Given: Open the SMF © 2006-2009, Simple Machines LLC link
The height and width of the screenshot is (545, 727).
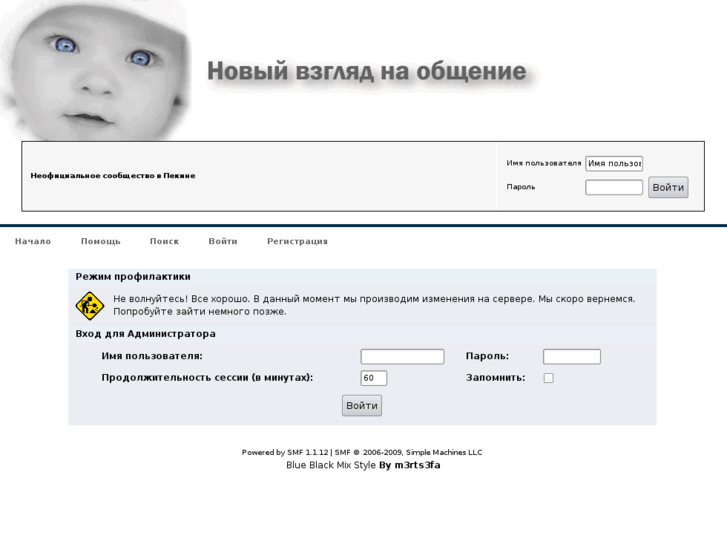Looking at the screenshot, I should point(408,452).
